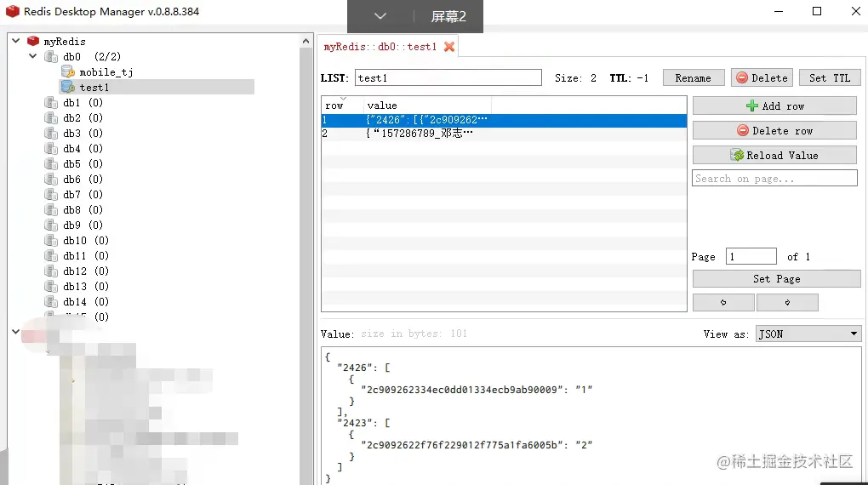Click the db7 database icon
Screen dimensions: 868x485
click(51, 194)
